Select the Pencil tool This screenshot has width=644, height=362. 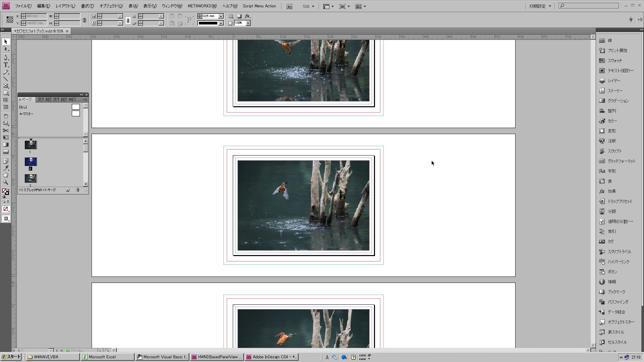point(6,72)
